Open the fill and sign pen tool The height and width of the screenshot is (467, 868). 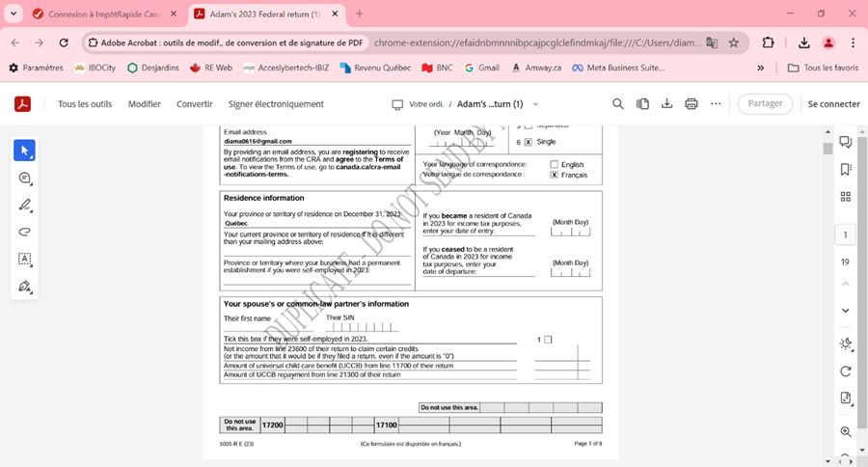[x=24, y=287]
